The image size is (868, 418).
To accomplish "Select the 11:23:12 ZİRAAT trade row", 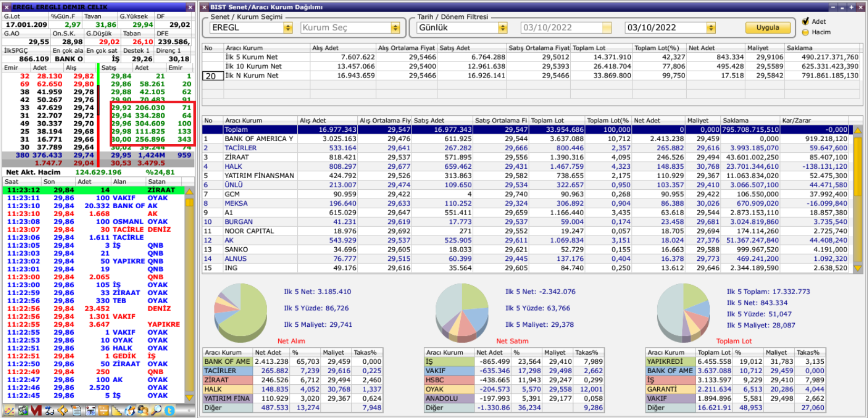I will click(93, 190).
